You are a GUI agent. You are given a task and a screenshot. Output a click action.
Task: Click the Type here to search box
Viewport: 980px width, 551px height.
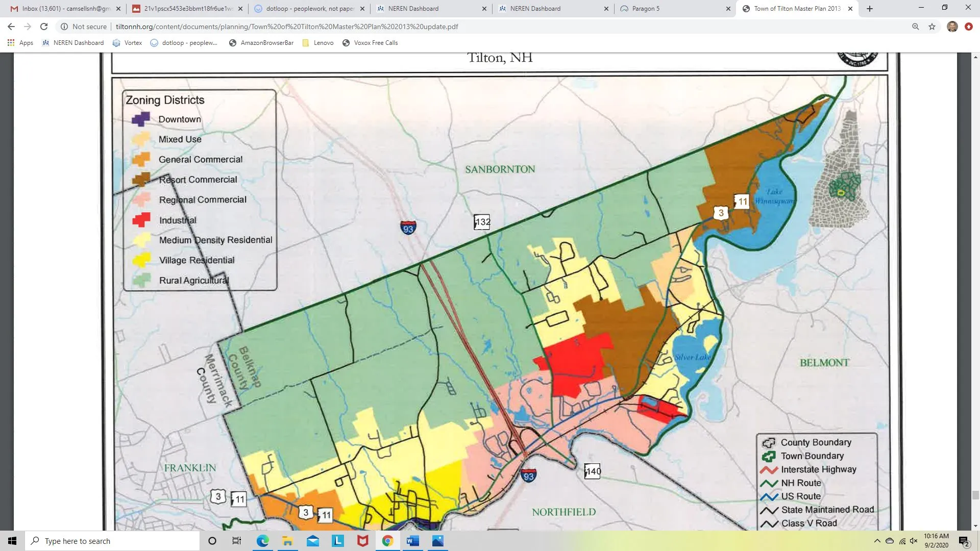point(112,541)
